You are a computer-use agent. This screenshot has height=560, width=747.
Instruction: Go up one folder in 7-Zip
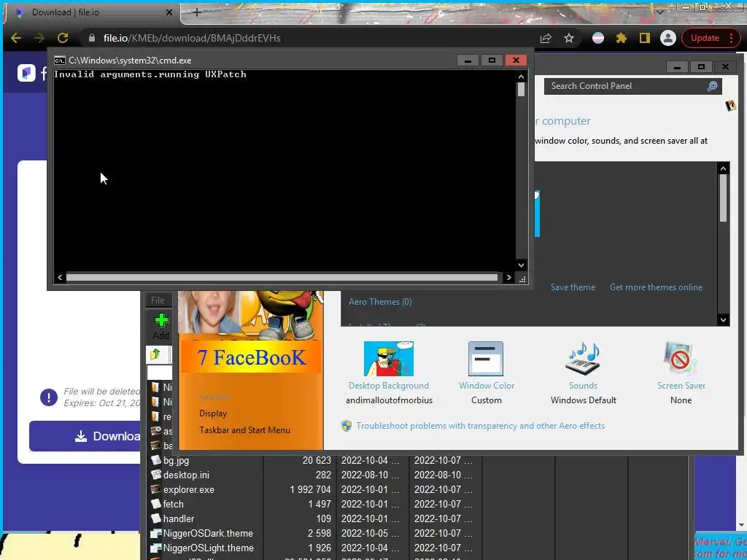pyautogui.click(x=155, y=354)
